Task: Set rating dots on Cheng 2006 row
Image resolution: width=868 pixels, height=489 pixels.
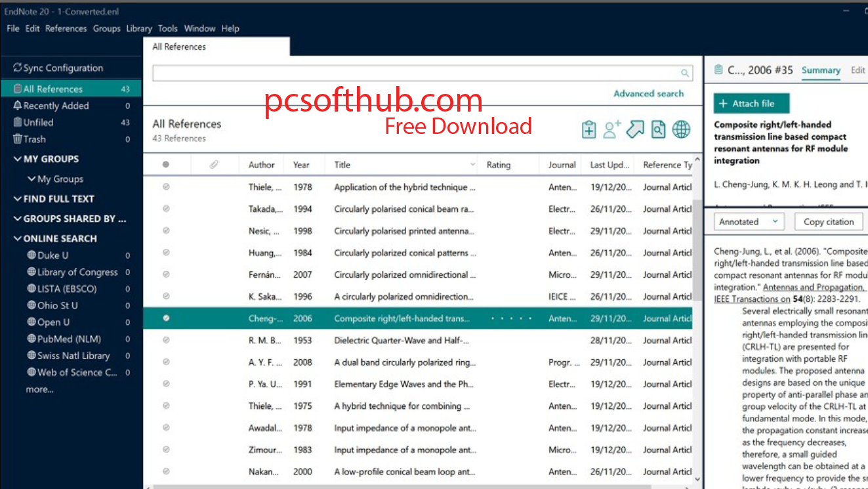Action: click(512, 318)
